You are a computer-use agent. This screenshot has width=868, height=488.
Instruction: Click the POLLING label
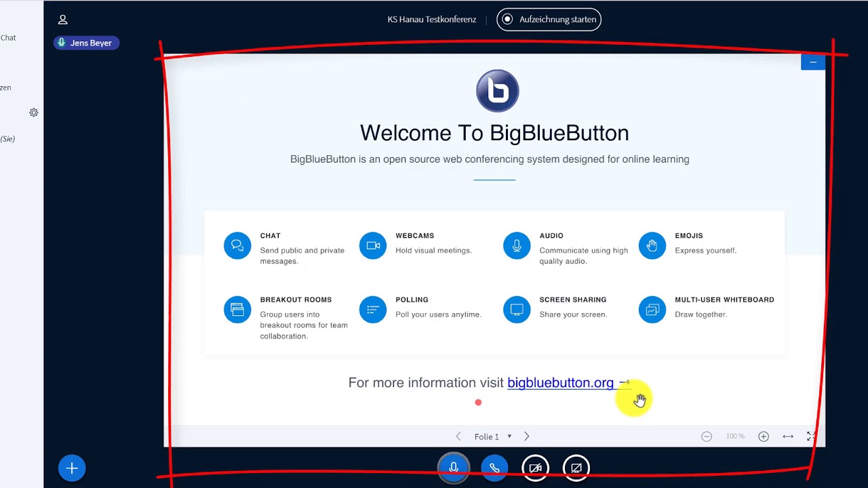(412, 300)
